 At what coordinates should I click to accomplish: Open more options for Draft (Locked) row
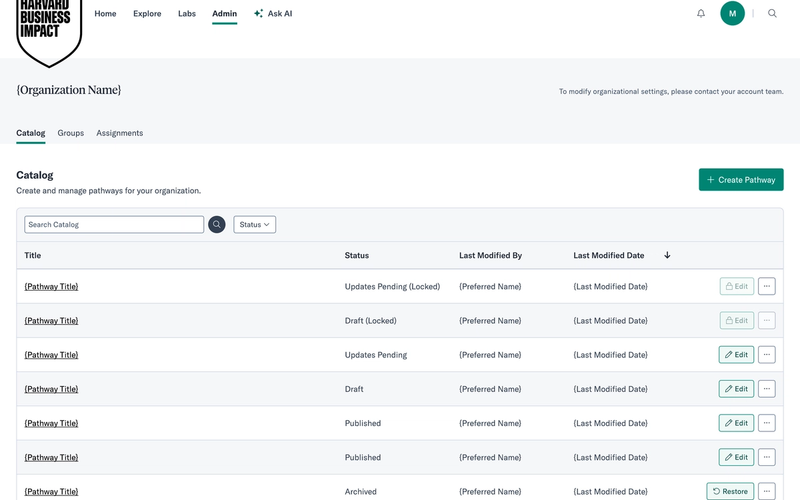(x=766, y=320)
